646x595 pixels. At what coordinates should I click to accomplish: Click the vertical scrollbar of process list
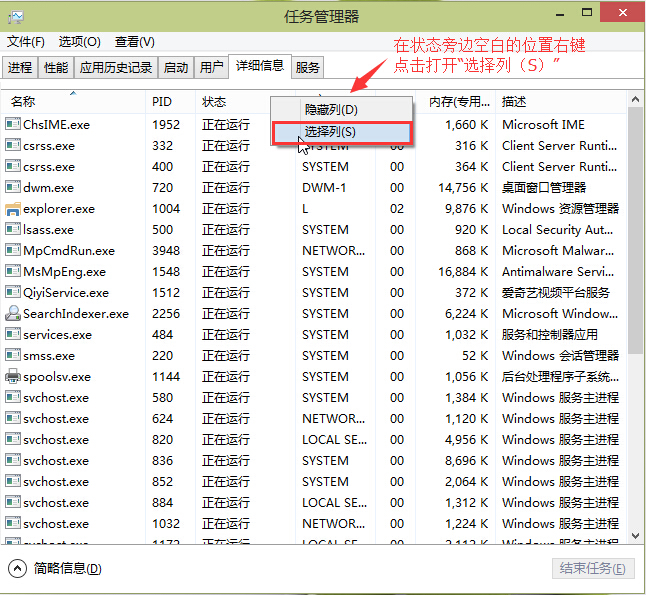click(635, 300)
